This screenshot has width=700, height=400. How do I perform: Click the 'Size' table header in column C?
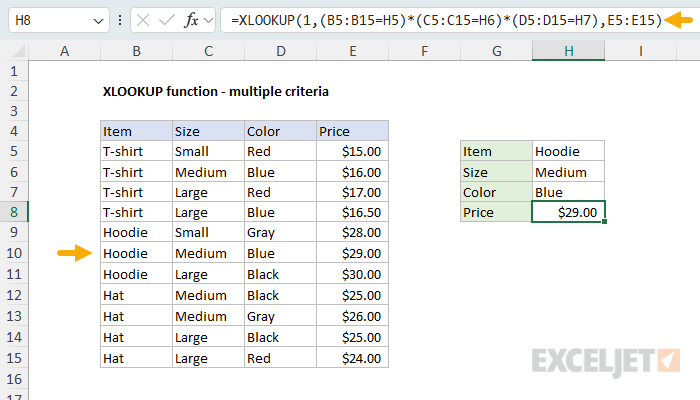[x=208, y=131]
